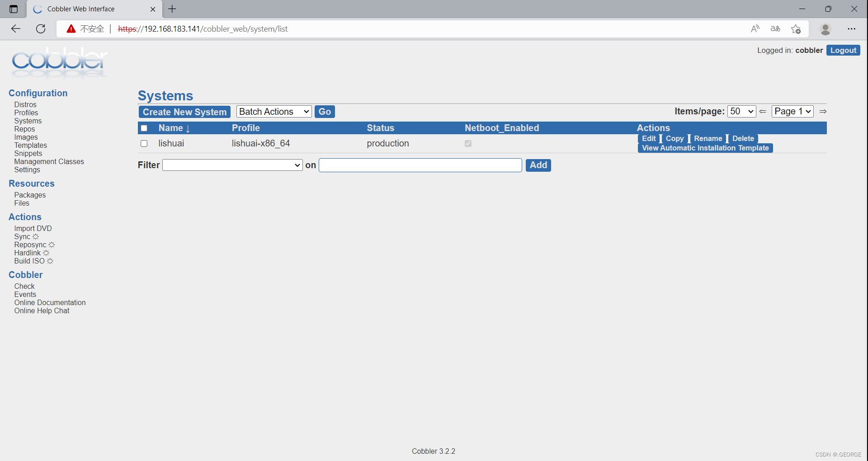Click the browser address bar URL
Viewport: 868px width, 461px height.
203,29
